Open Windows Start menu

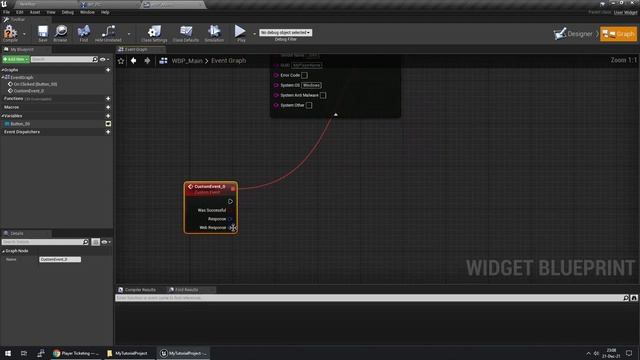pos(8,353)
